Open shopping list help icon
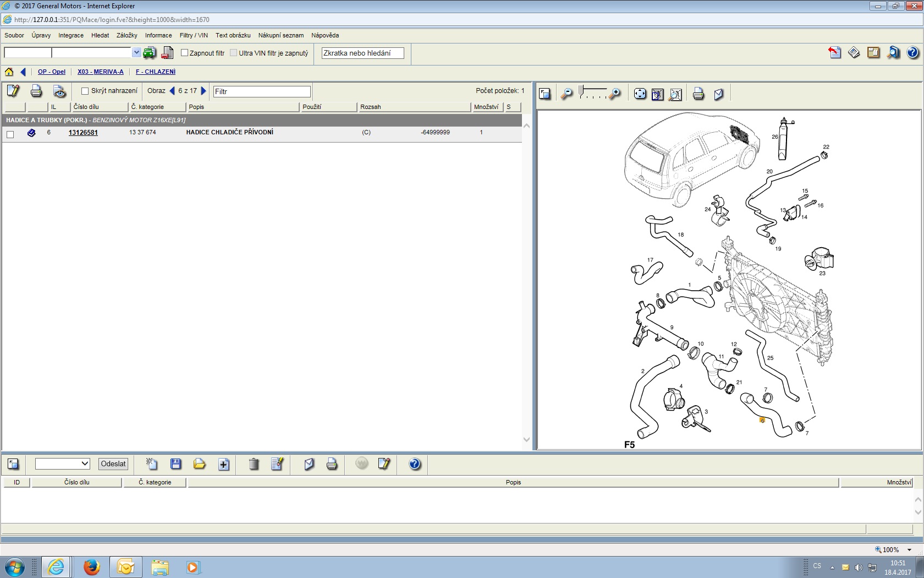Screen dimensions: 924x578 [415, 464]
